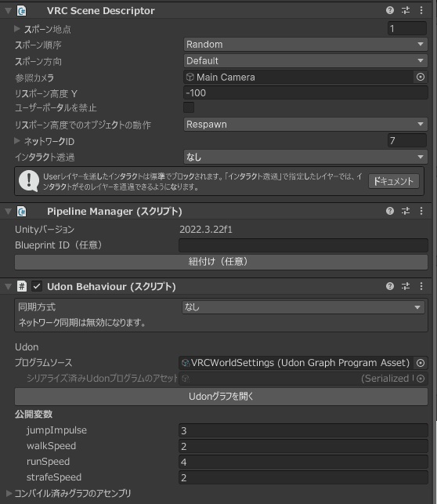Open help for VRC Scene Descriptor
The height and width of the screenshot is (504, 437).
(390, 10)
